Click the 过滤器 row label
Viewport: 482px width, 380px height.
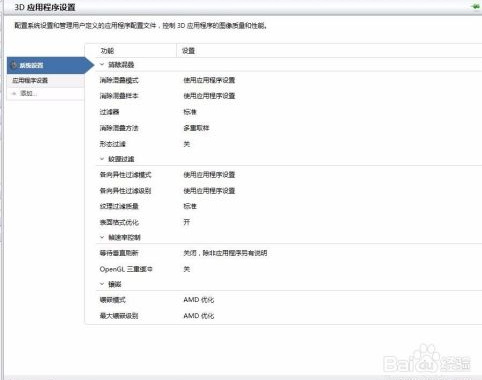click(x=109, y=112)
